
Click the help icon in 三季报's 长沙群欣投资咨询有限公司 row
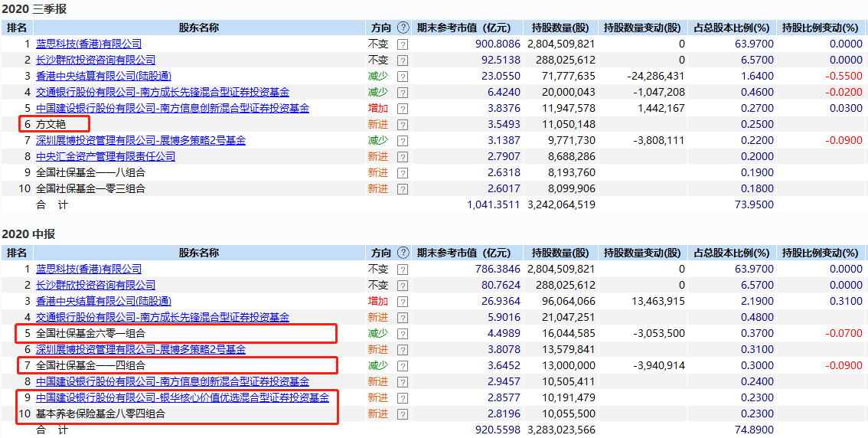pos(403,61)
